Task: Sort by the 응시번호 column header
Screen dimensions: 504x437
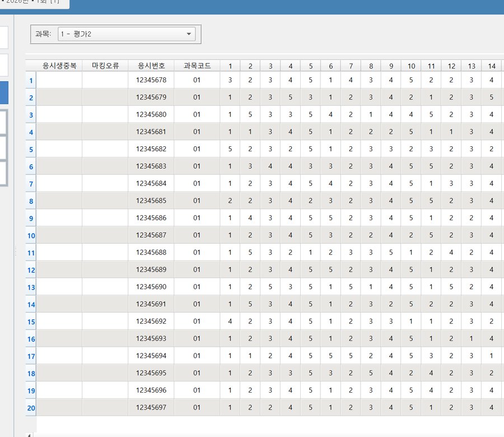Action: pyautogui.click(x=151, y=66)
